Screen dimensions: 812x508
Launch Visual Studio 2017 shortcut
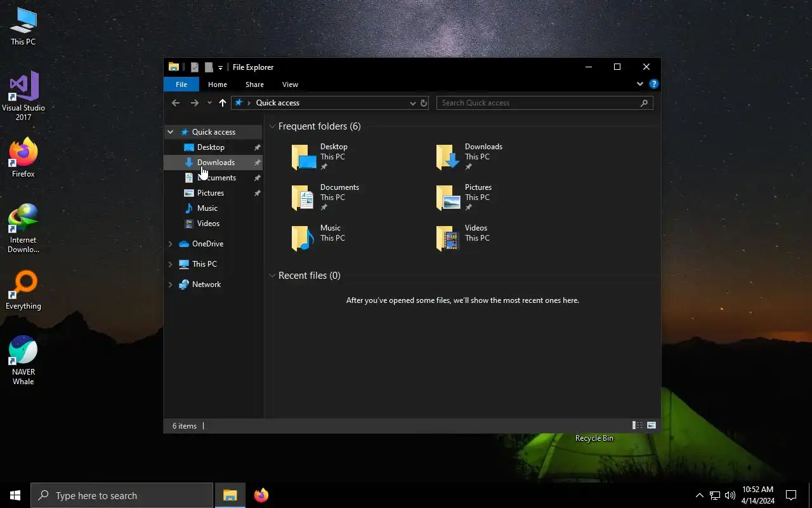pyautogui.click(x=23, y=97)
